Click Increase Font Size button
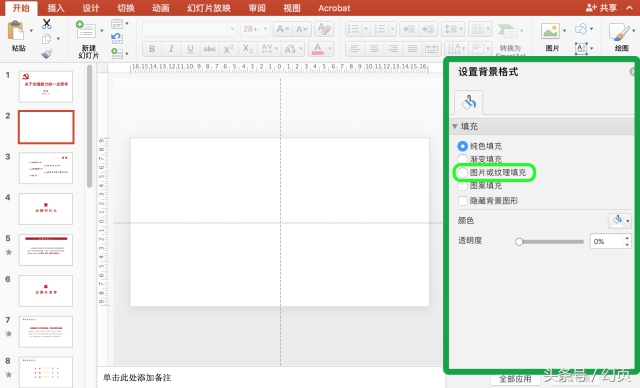This screenshot has width=640, height=388. 282,29
